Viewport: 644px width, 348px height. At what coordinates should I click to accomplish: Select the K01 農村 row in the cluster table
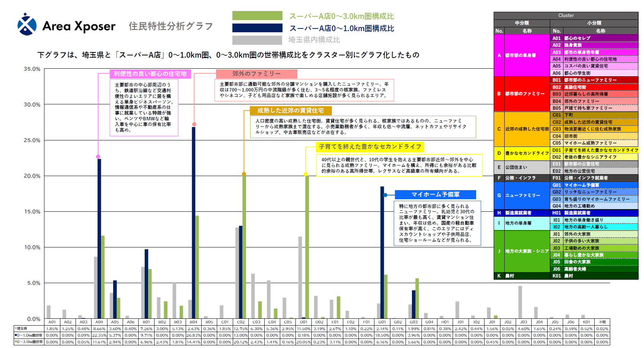point(593,276)
